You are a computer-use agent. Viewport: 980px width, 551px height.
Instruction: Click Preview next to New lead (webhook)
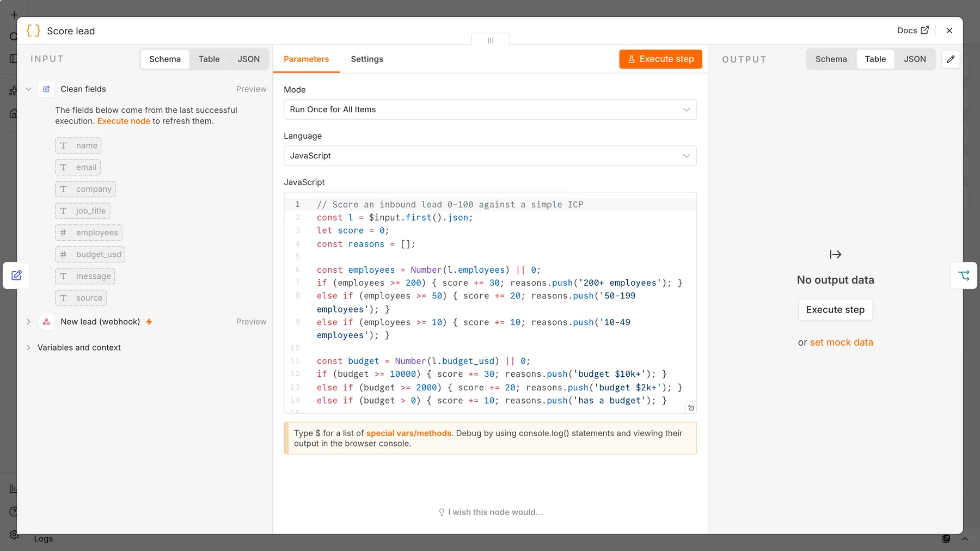click(251, 322)
